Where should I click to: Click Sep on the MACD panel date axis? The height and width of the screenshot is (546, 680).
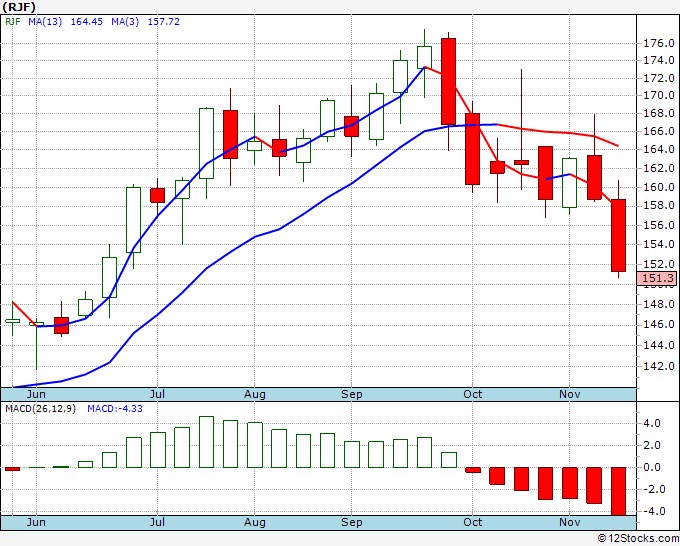351,522
